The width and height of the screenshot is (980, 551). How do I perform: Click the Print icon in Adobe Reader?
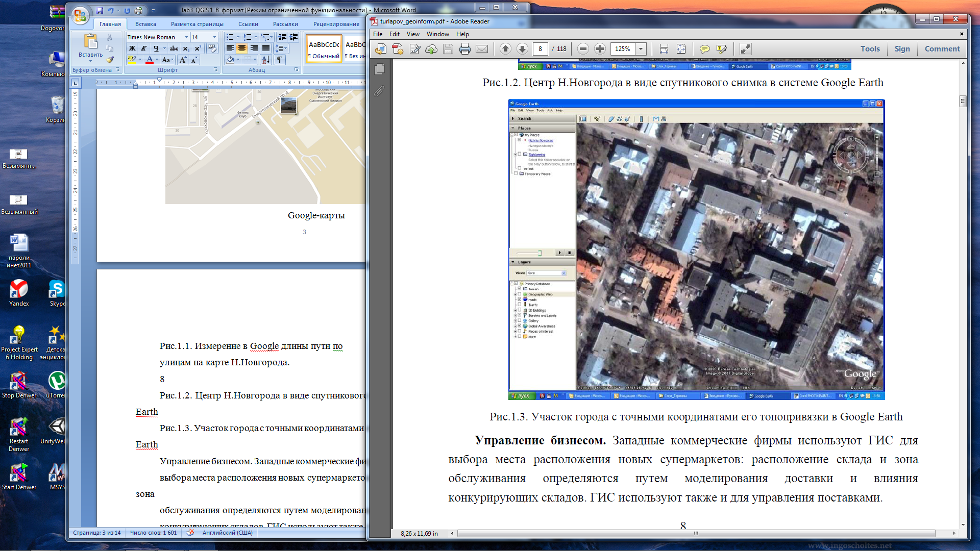pyautogui.click(x=464, y=49)
